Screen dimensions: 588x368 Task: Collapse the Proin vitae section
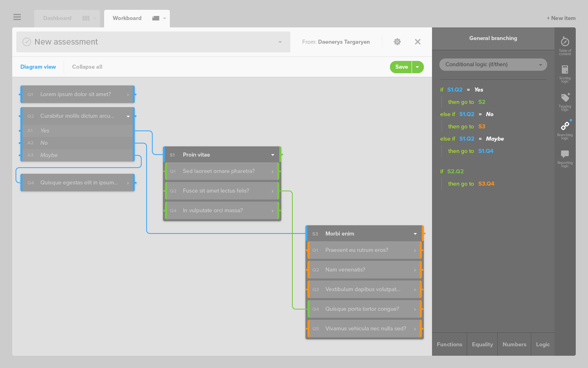point(272,155)
